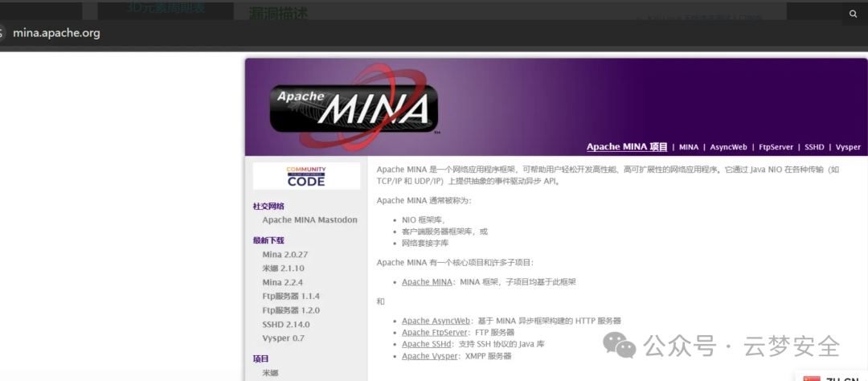Click the search magnifier icon
Viewport: 868px width, 381px height.
click(x=853, y=14)
